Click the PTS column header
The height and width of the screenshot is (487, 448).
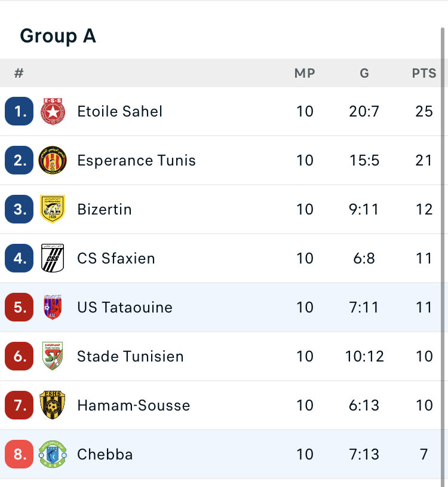pyautogui.click(x=424, y=73)
